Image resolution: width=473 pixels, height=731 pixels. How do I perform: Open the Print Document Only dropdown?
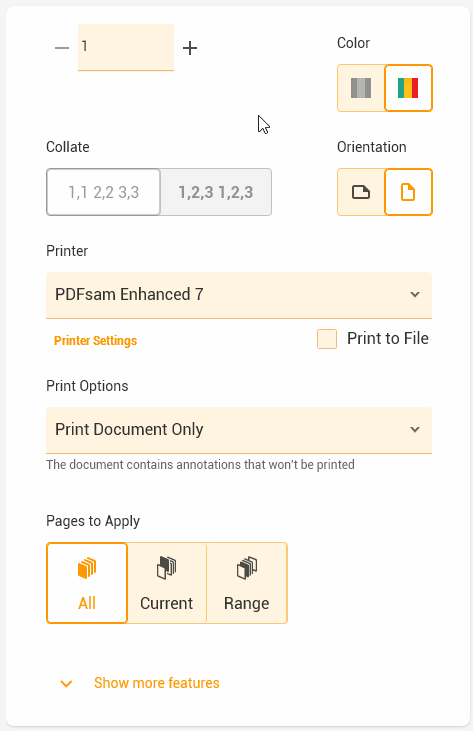[239, 430]
